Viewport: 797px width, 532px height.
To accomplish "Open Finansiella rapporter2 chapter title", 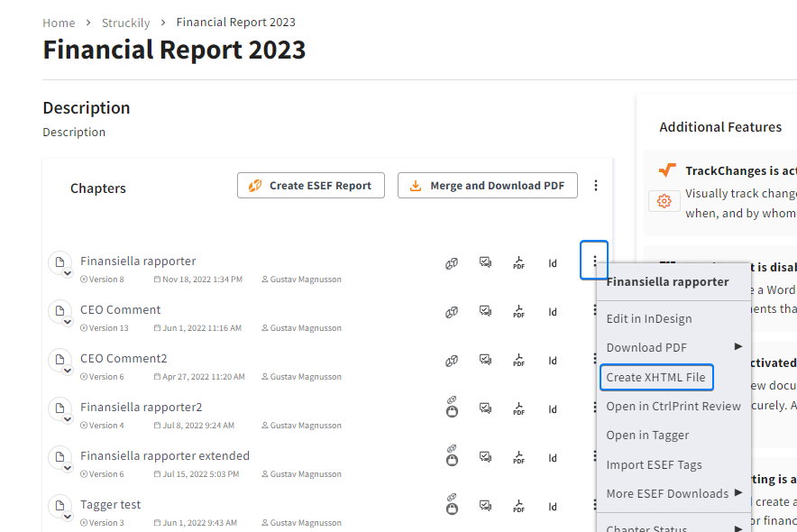I will 142,408.
